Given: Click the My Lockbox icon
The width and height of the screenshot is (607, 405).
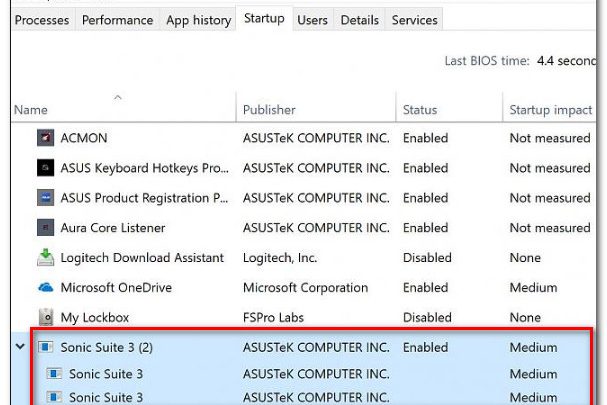Looking at the screenshot, I should point(45,318).
